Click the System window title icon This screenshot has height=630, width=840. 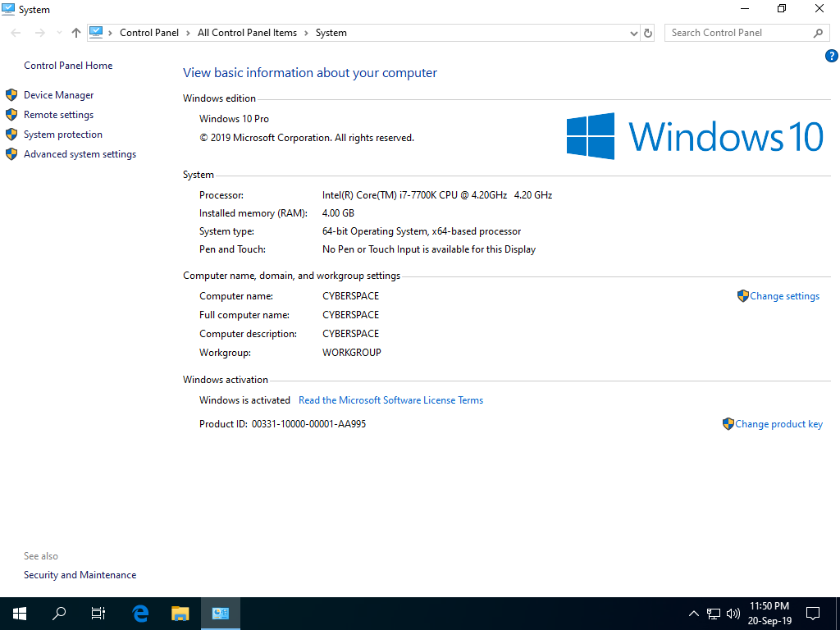point(8,9)
